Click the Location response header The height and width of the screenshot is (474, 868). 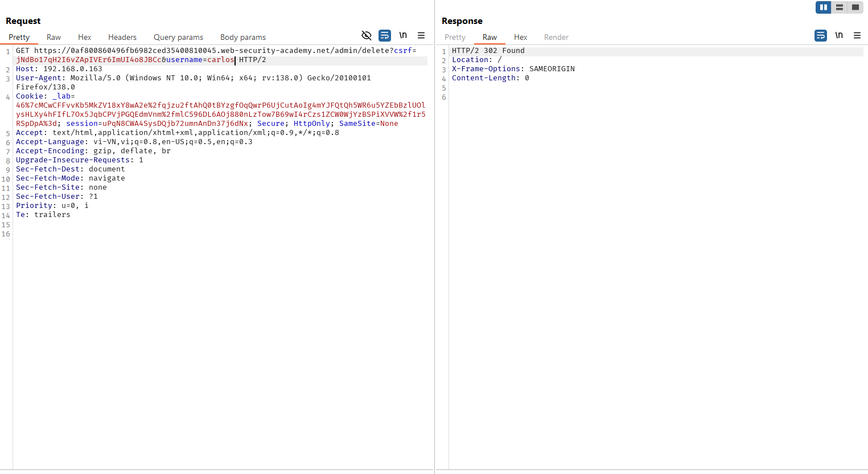coord(477,60)
